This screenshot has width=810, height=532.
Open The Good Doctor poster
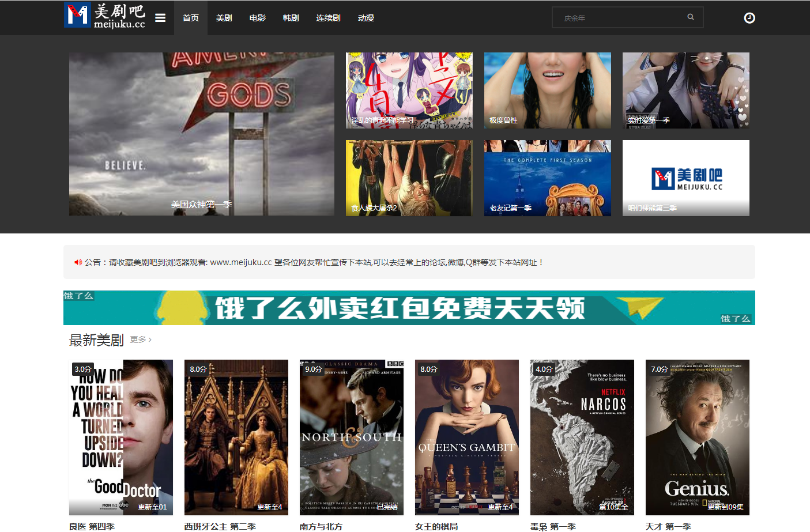tap(120, 437)
